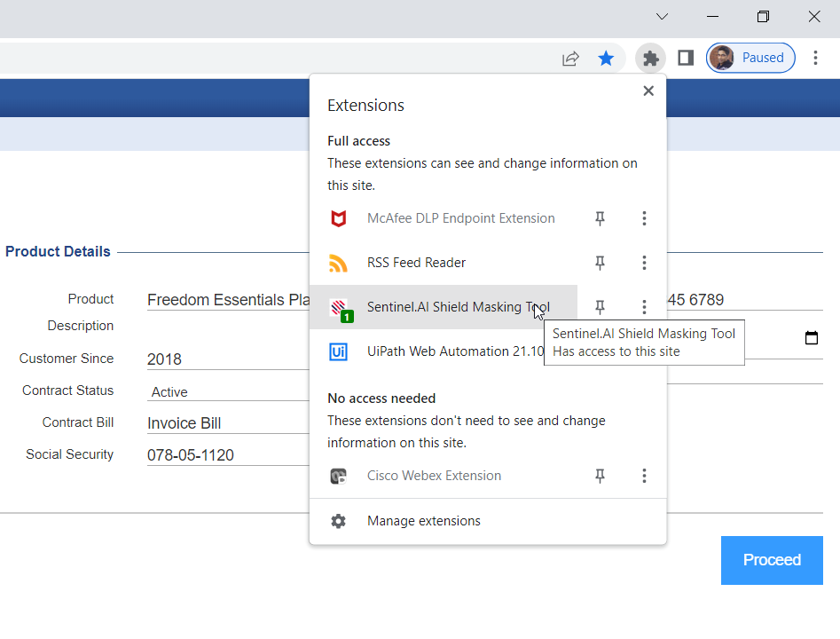Click the RSS Feed Reader icon
840x639 pixels.
[x=338, y=263]
